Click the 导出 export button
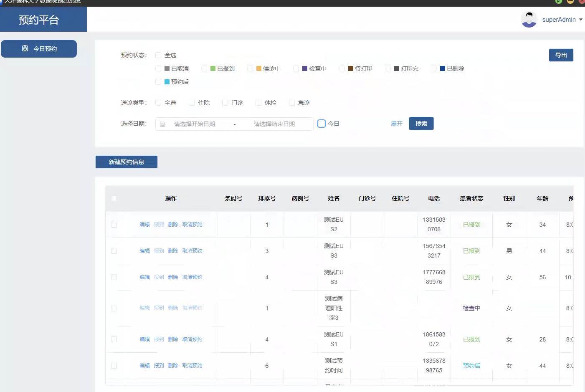 (561, 55)
